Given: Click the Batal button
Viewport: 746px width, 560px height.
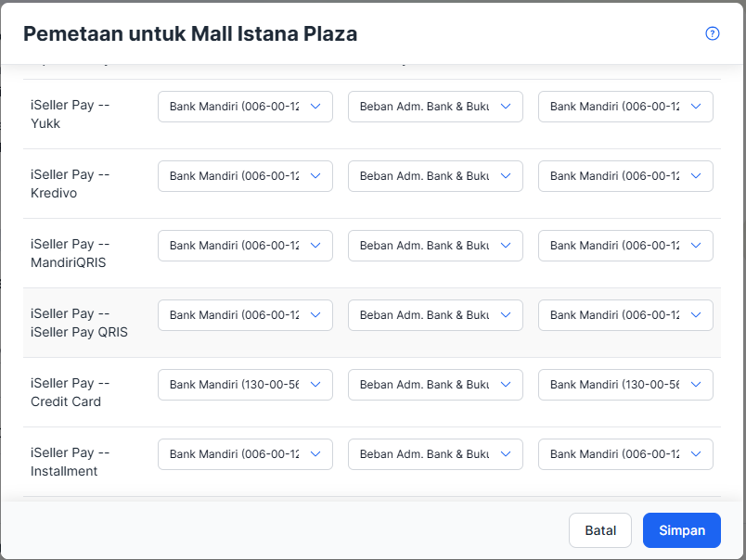Looking at the screenshot, I should click(600, 530).
